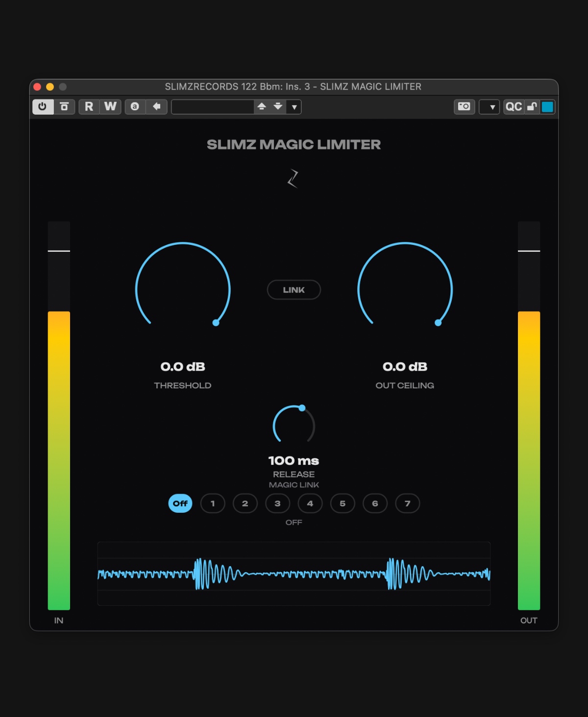Toggle the plugin power/activate button

pos(43,107)
